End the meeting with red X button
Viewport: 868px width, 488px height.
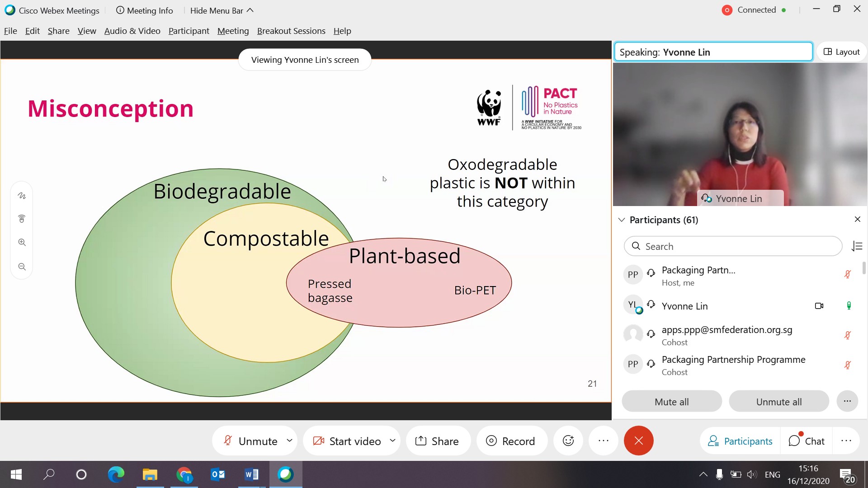(639, 441)
